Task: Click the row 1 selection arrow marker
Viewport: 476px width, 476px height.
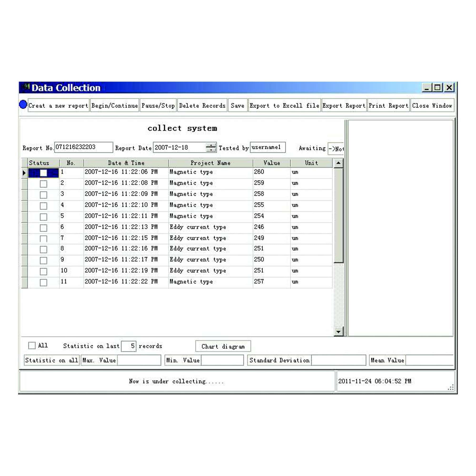Action: pos(24,173)
